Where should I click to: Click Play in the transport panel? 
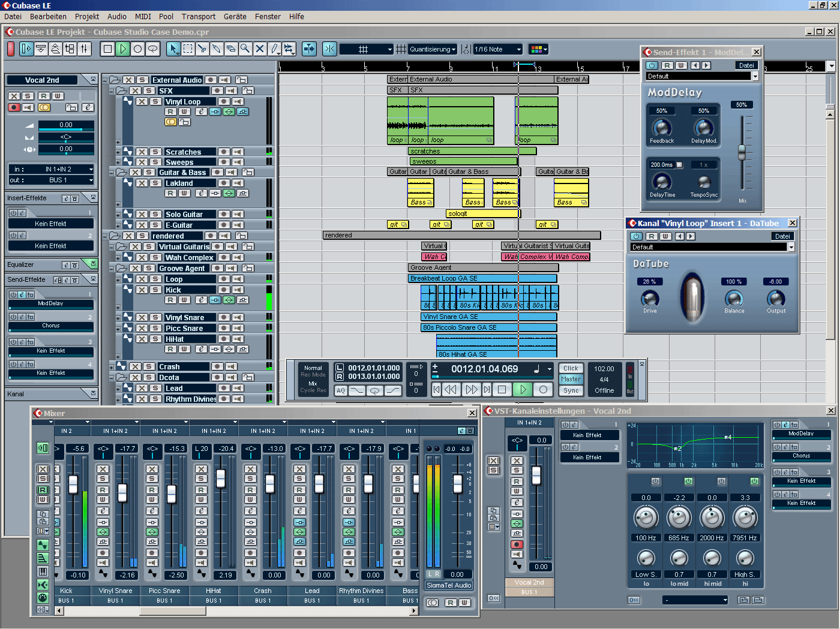[523, 390]
